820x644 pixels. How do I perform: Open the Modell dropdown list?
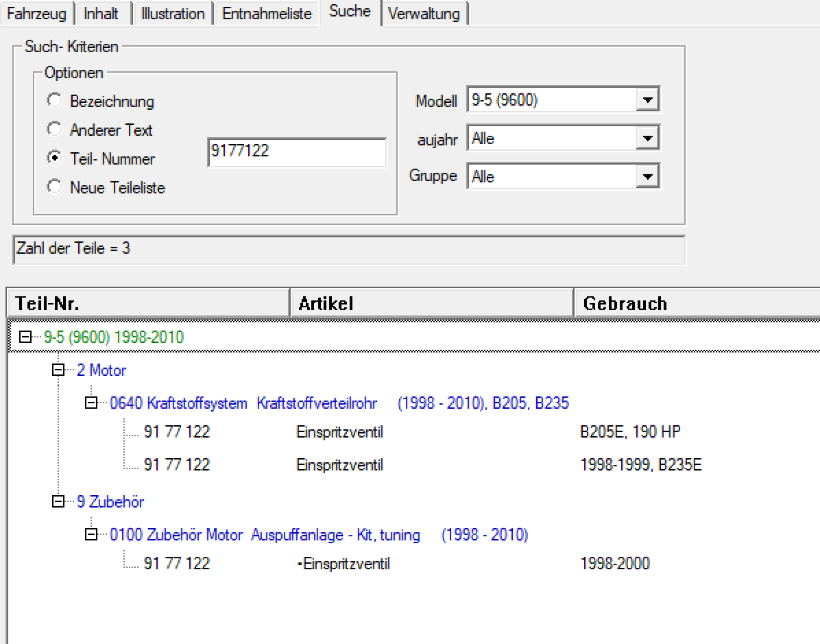pos(647,99)
